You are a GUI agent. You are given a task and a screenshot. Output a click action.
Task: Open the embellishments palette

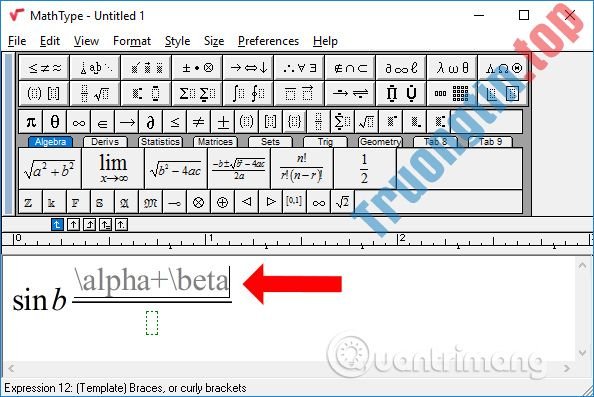(146, 68)
